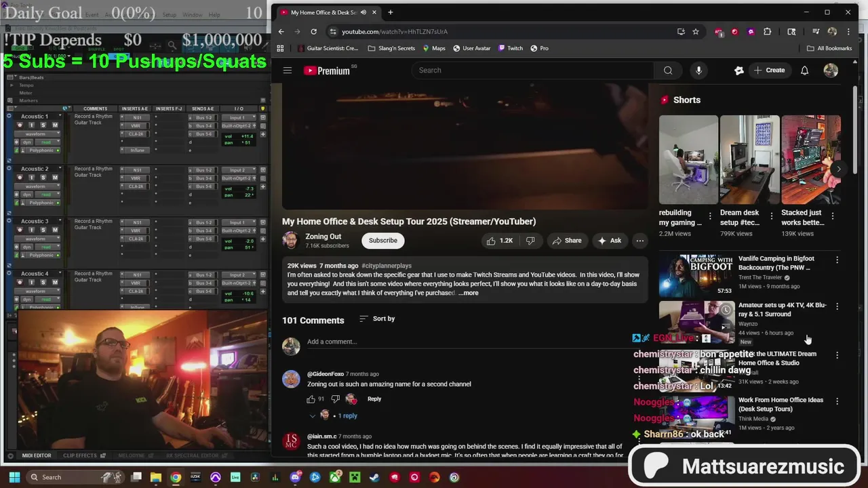Select the My Home Office browser tab
The height and width of the screenshot is (488, 868).
click(329, 12)
